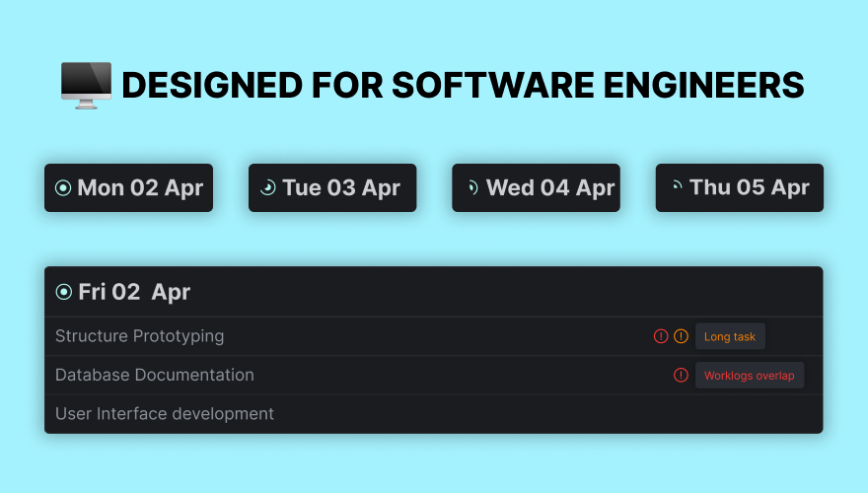Click the full-circle progress icon beside Mon 02 Apr
The width and height of the screenshot is (868, 493).
(x=63, y=188)
